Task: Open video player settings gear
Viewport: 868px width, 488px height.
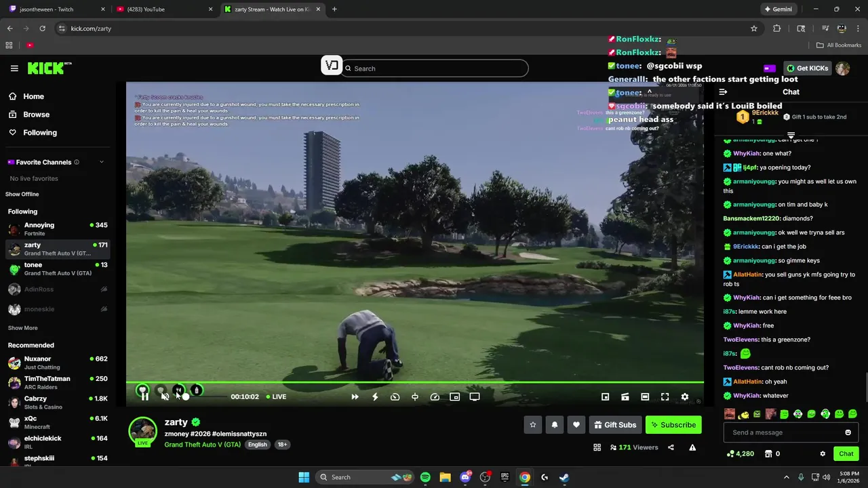Action: point(685,396)
